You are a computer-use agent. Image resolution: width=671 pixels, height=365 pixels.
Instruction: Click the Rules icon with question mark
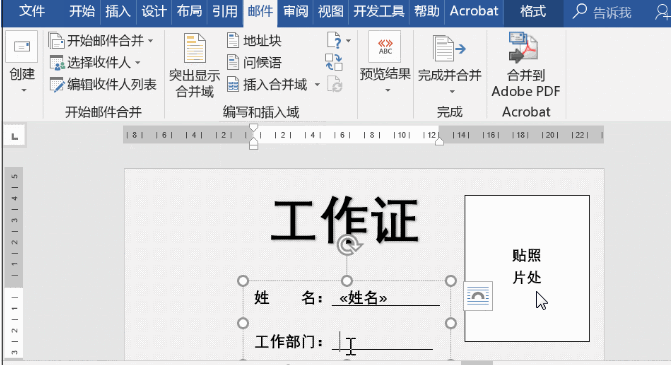[x=335, y=40]
